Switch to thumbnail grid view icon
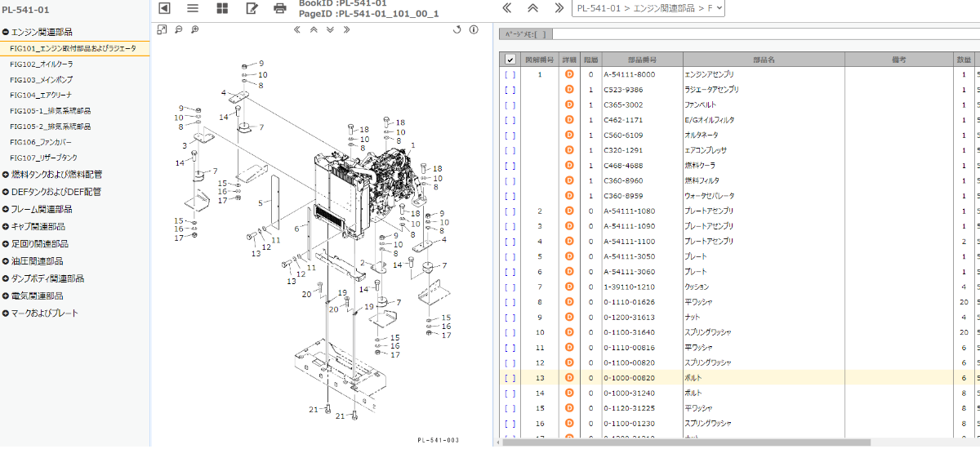This screenshot has height=449, width=980. coord(222,8)
